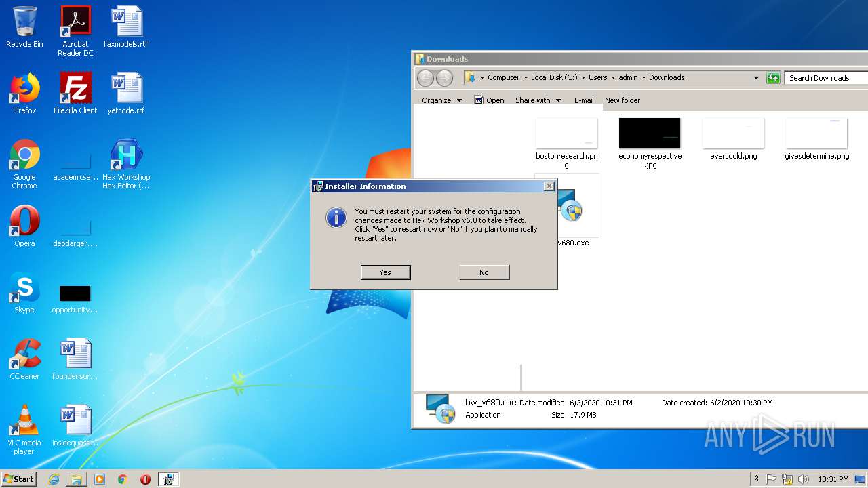Expand address bar history dropdown
The image size is (868, 488).
756,78
